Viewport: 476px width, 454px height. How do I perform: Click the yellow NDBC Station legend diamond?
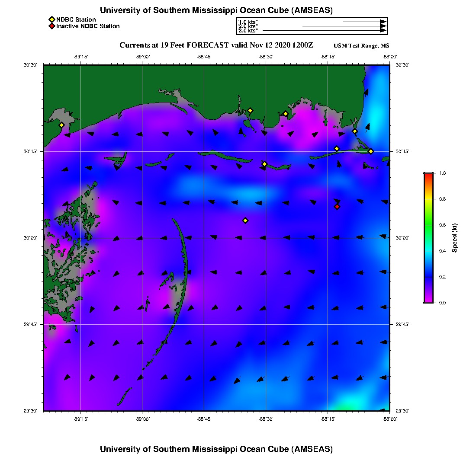tap(51, 19)
